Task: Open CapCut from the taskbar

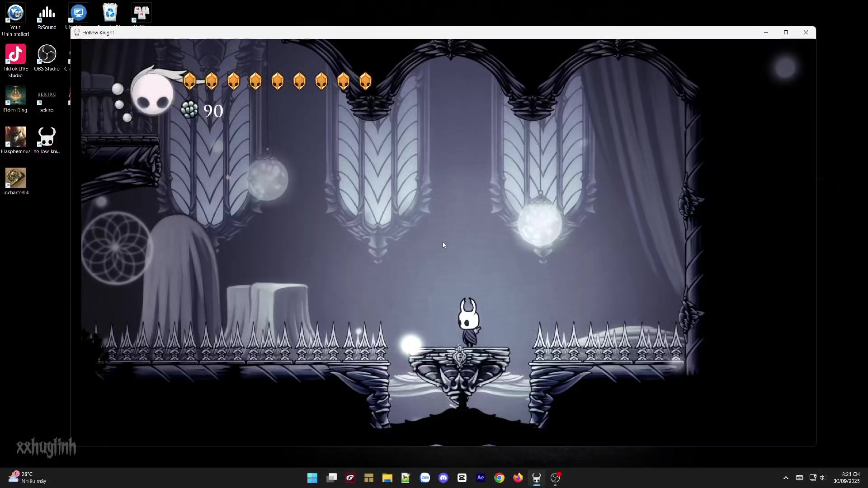Action: (x=462, y=478)
